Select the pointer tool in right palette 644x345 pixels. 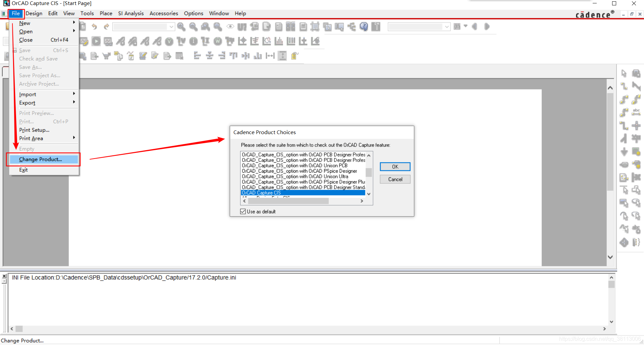pyautogui.click(x=624, y=73)
